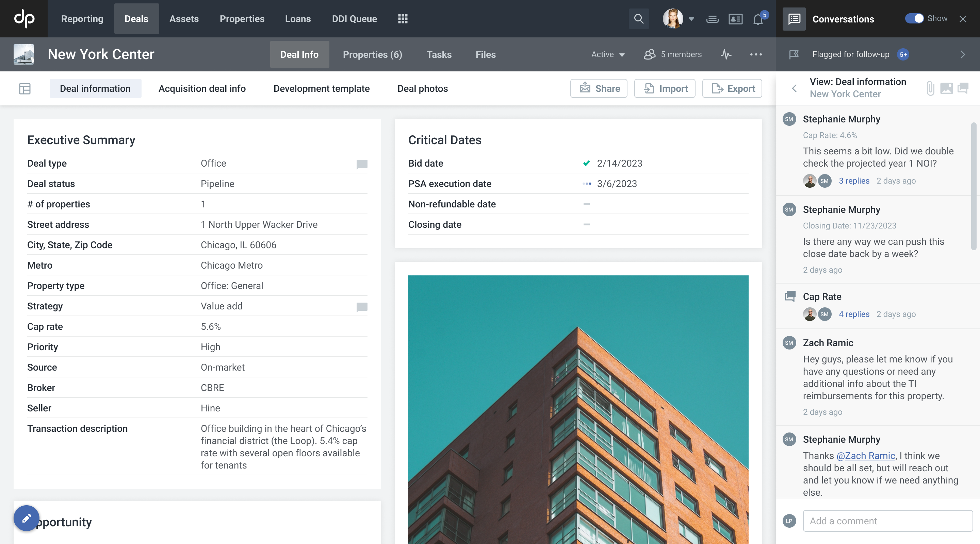The image size is (980, 544).
Task: Click PSA execution date status dots
Action: [x=586, y=184]
